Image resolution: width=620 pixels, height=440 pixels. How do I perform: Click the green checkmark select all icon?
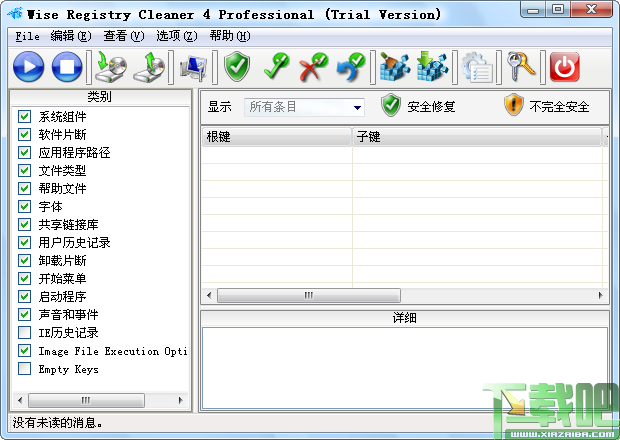(x=276, y=66)
